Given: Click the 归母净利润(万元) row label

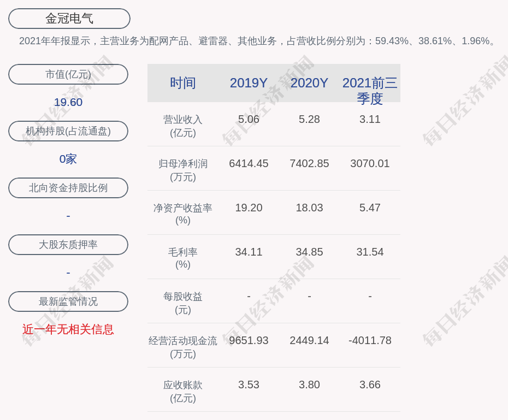Looking at the screenshot, I should pyautogui.click(x=183, y=170).
